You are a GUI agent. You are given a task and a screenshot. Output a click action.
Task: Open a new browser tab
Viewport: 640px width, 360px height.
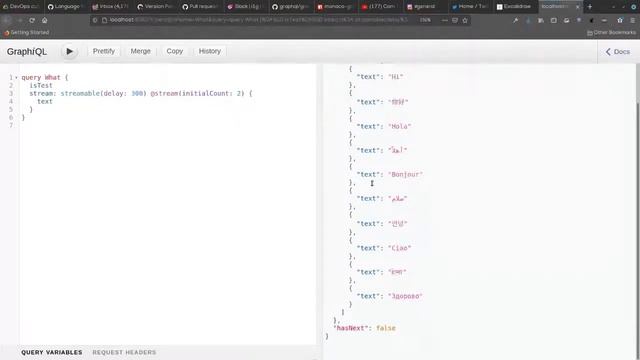point(589,7)
